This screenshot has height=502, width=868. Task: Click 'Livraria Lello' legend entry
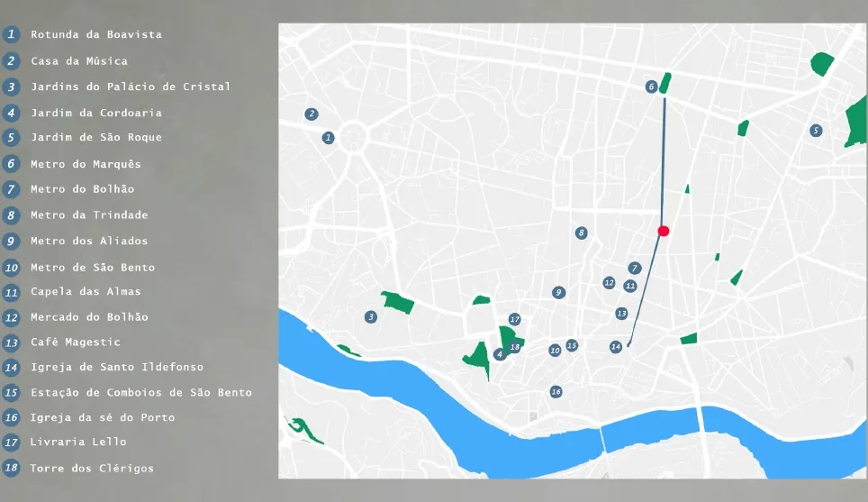click(x=78, y=442)
